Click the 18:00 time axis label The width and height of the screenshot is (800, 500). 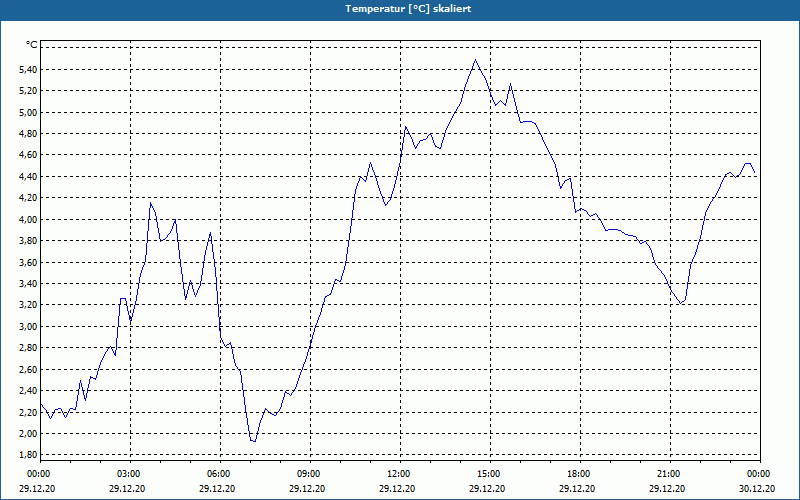[x=581, y=474]
